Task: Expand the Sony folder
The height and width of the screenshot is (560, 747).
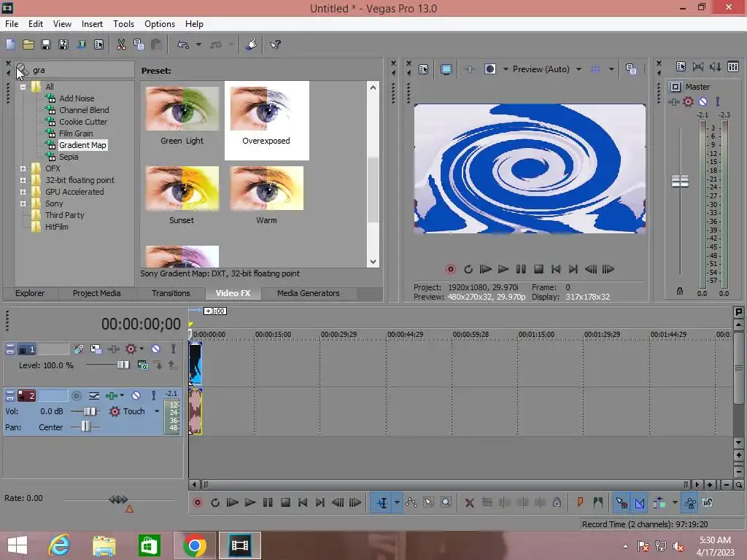Action: point(23,204)
